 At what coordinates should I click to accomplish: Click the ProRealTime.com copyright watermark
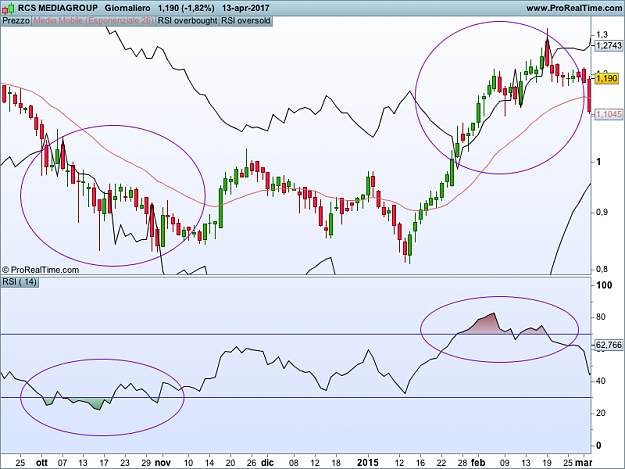click(40, 270)
